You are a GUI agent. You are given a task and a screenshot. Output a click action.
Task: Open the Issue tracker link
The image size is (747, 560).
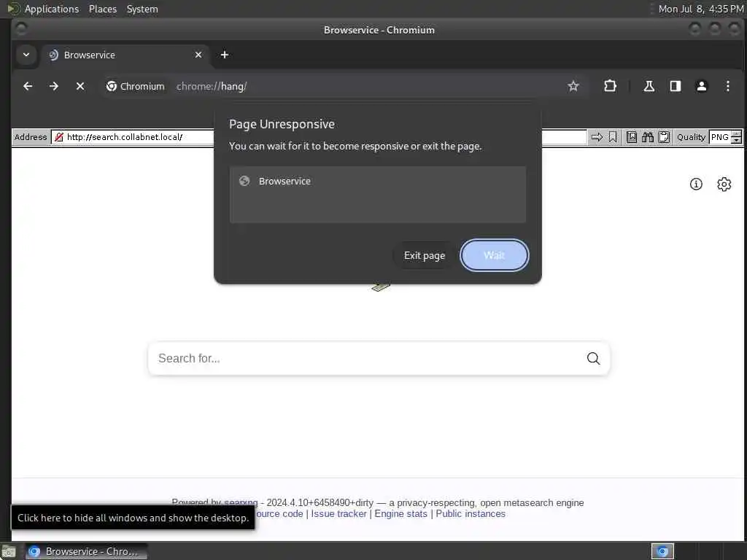coord(338,514)
